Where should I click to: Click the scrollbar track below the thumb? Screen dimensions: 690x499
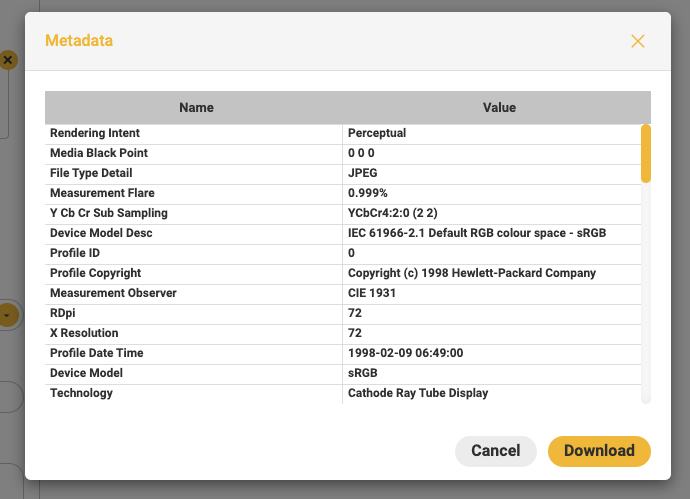pyautogui.click(x=646, y=293)
